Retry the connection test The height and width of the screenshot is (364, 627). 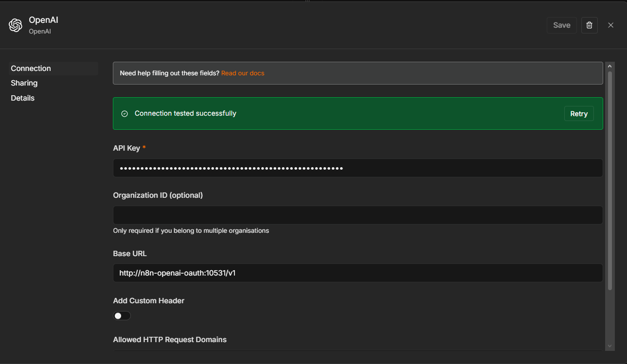click(579, 114)
